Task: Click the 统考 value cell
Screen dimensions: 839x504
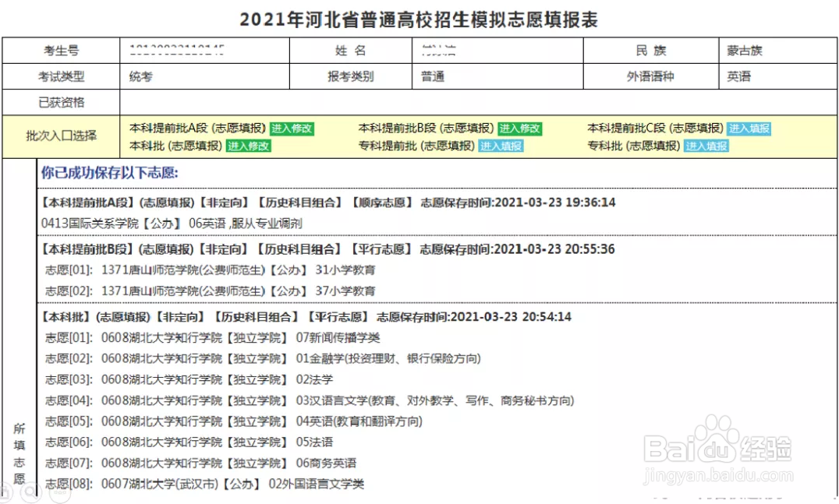Action: 204,76
